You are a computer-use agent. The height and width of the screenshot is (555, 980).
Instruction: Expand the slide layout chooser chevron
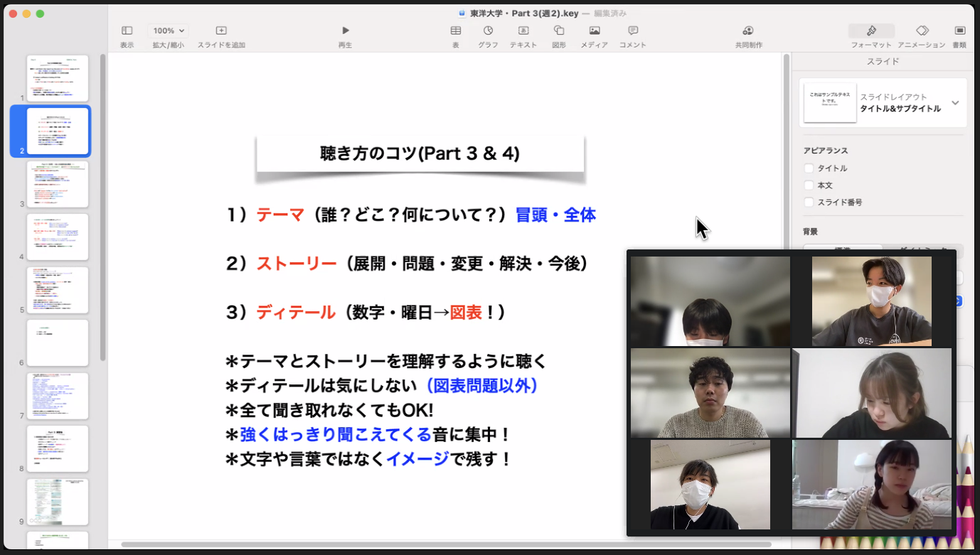955,103
